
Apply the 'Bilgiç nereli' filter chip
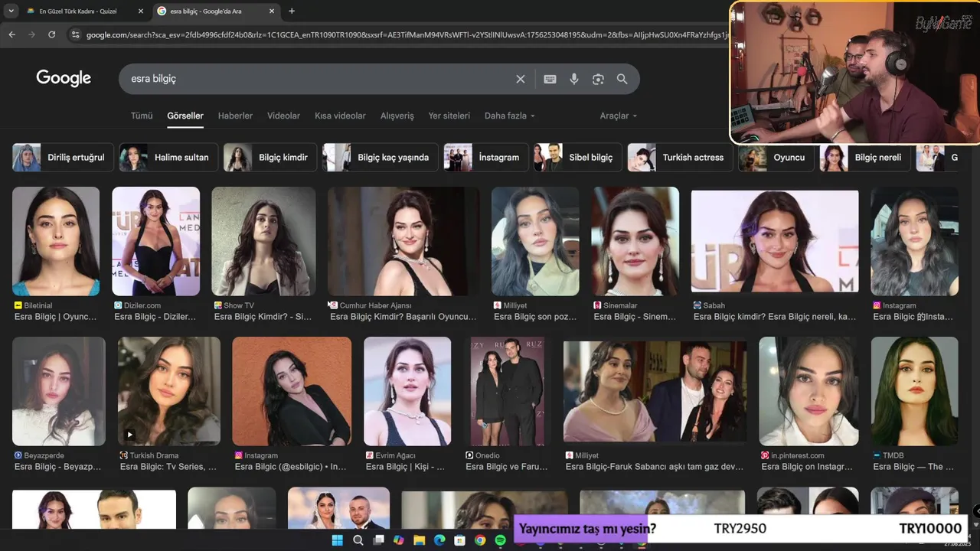[x=865, y=157]
